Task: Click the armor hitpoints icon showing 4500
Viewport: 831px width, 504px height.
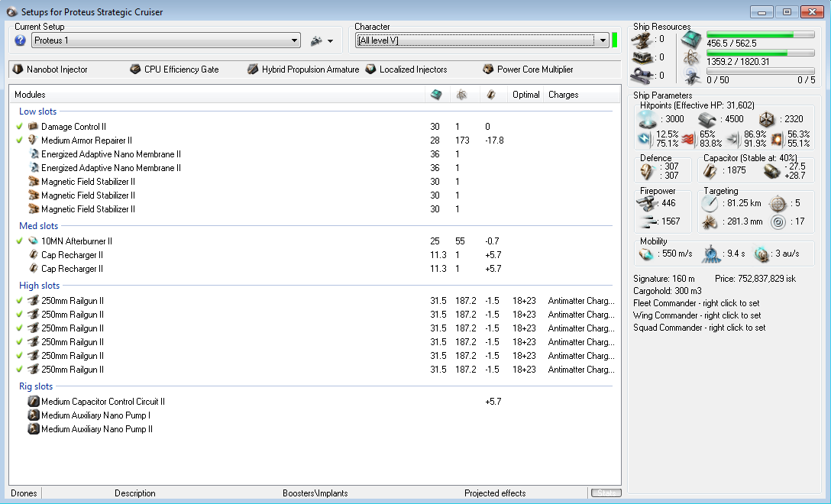Action: point(707,119)
